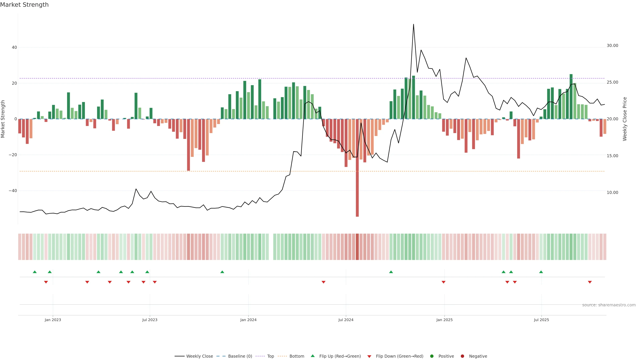Click the green Flip Up legend triangle

312,356
